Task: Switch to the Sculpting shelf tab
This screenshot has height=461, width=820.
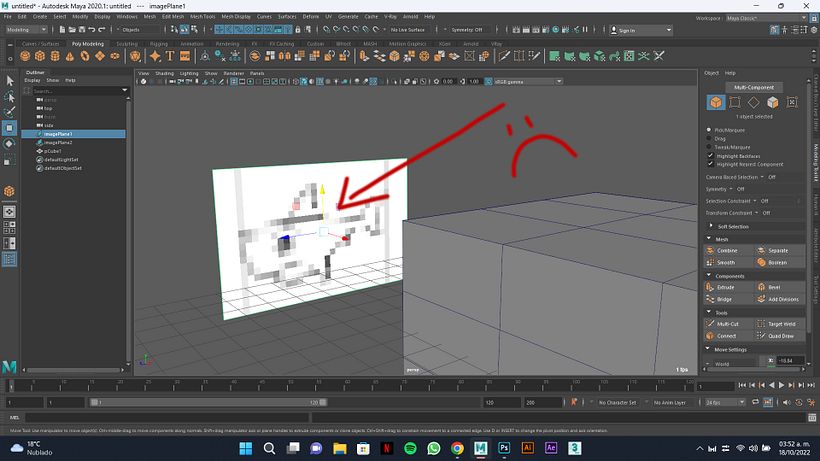Action: tap(127, 44)
